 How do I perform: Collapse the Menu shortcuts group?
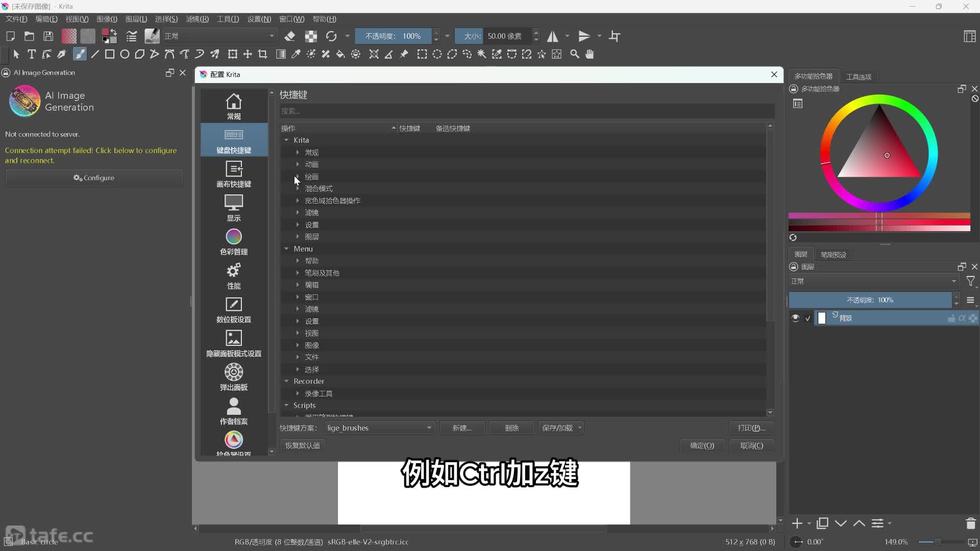pos(286,249)
